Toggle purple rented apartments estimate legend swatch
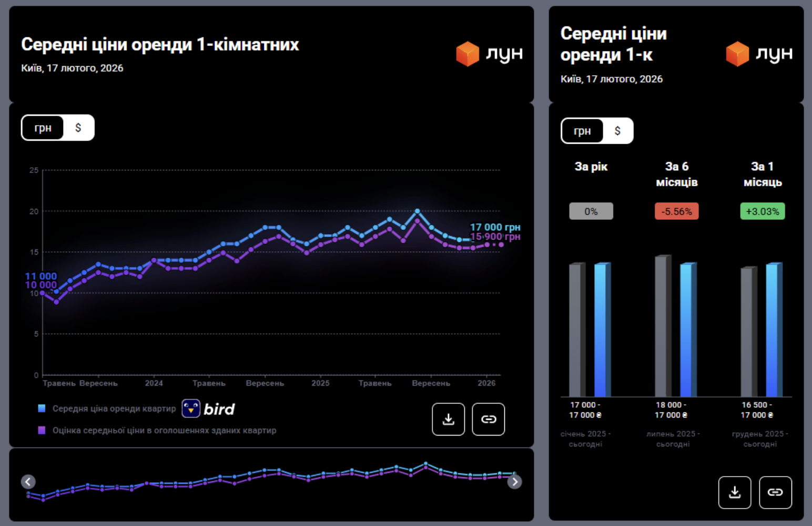This screenshot has height=526, width=812. coord(42,430)
